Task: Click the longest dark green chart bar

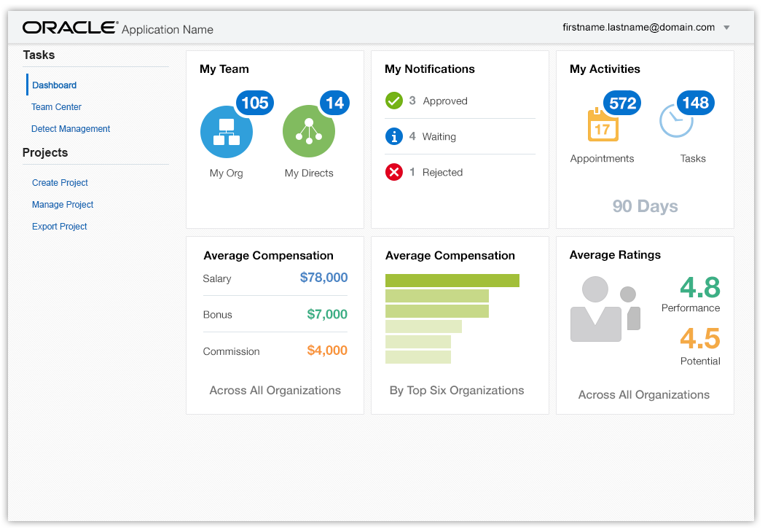Action: point(452,281)
